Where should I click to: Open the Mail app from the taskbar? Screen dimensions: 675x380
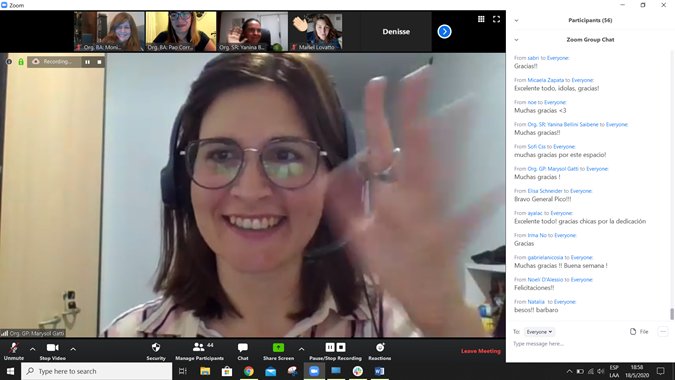tap(270, 371)
